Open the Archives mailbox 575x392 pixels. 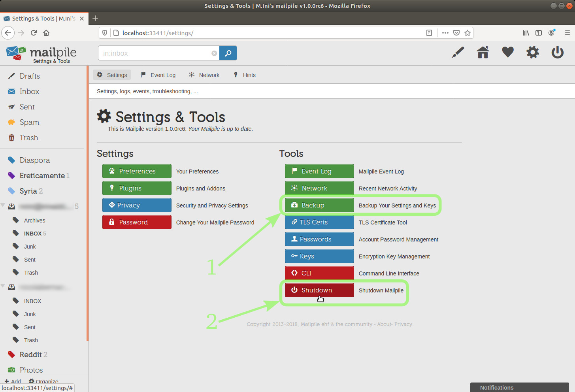[x=34, y=220]
